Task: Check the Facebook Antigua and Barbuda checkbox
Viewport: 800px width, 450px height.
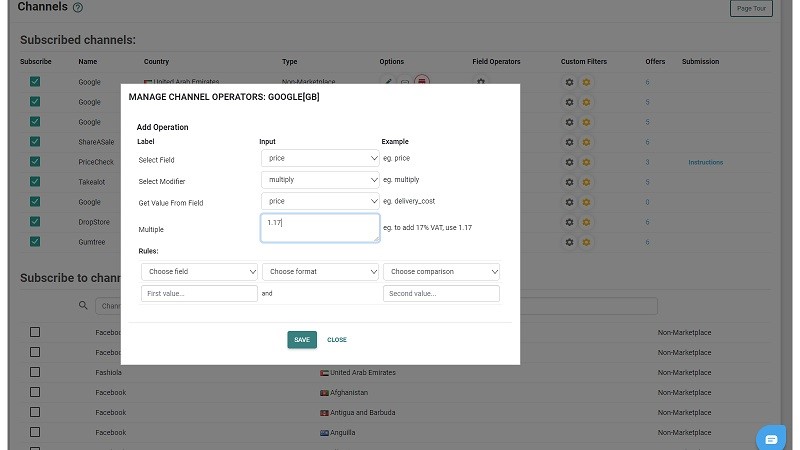Action: coord(35,412)
